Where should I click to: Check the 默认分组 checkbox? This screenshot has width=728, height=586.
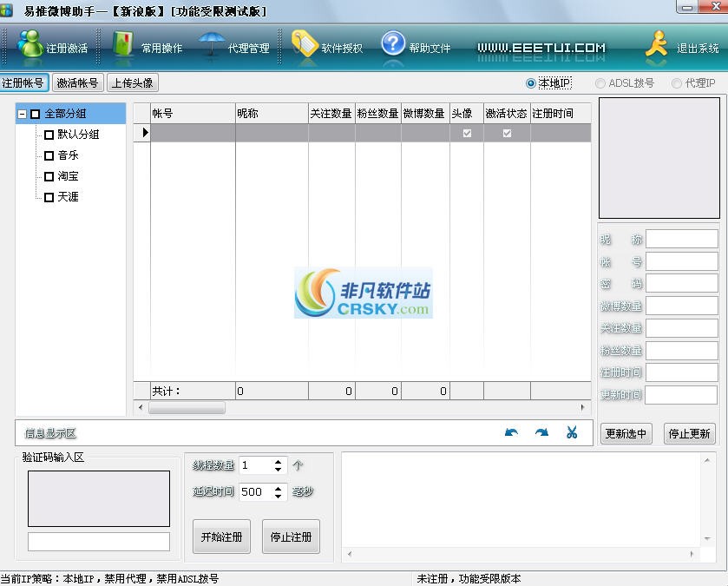[49, 135]
